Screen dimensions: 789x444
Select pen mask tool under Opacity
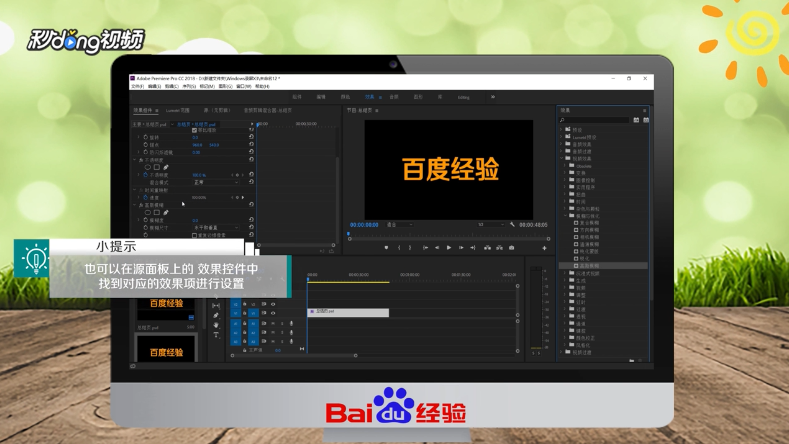click(x=166, y=167)
